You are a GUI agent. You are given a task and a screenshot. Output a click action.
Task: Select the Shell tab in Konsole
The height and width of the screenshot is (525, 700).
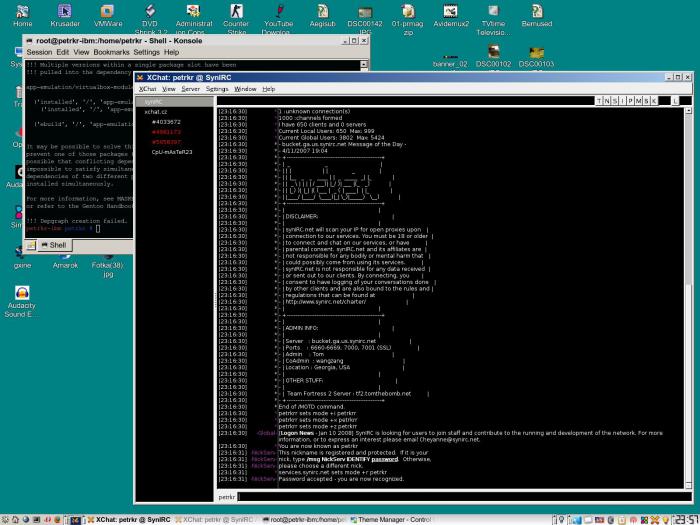point(54,245)
